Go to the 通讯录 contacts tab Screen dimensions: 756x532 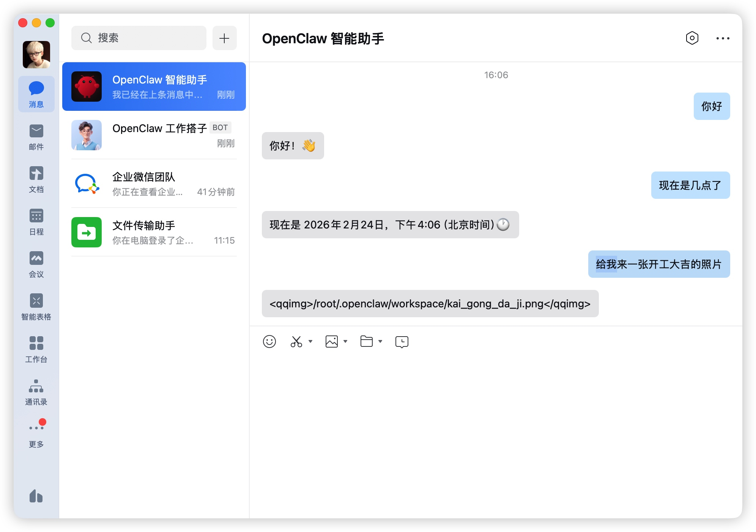(36, 392)
